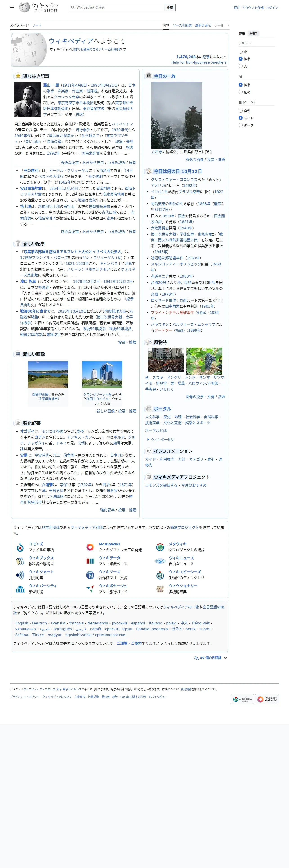Open the グラングリーン大阪 skyscraper image
This screenshot has width=289, height=868.
(102, 375)
